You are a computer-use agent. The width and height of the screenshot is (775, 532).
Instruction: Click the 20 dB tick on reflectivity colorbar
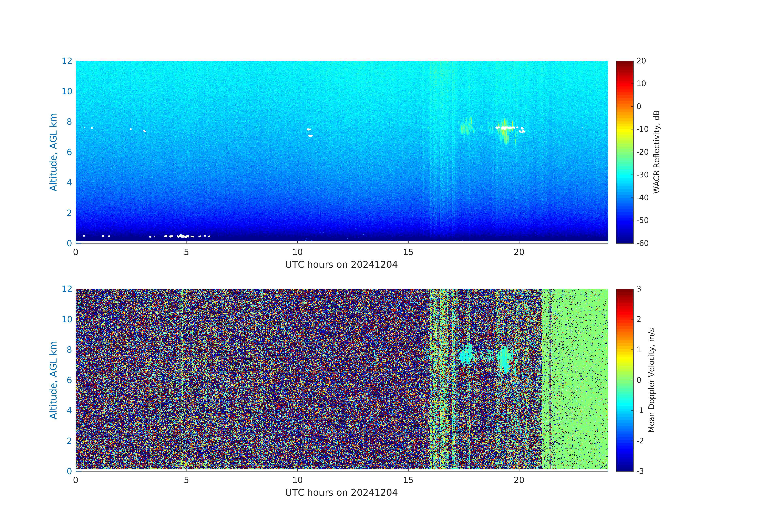641,61
